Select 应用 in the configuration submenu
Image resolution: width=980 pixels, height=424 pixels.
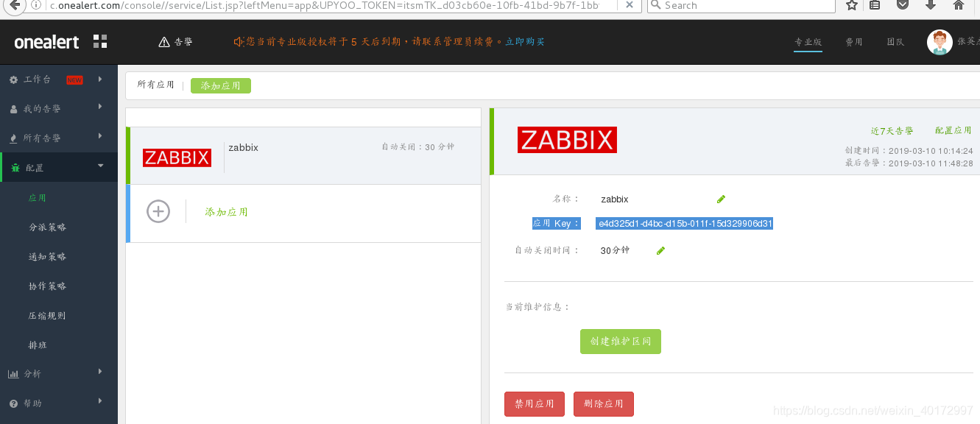click(x=38, y=198)
